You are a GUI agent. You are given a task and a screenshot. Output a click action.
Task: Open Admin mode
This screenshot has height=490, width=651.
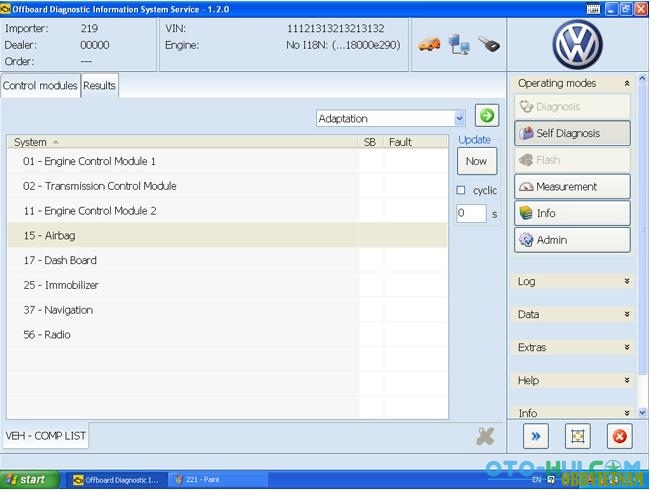tap(572, 240)
